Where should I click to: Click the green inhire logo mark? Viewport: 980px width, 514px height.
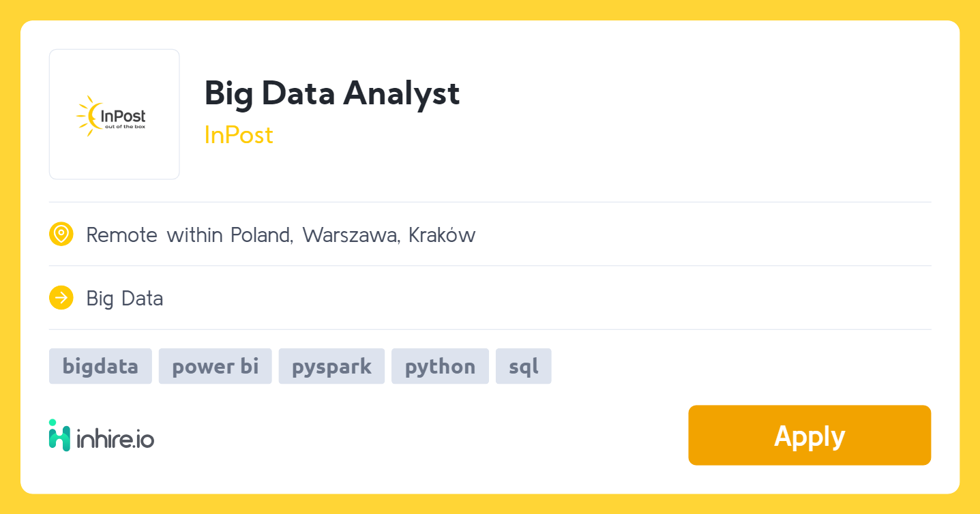59,436
